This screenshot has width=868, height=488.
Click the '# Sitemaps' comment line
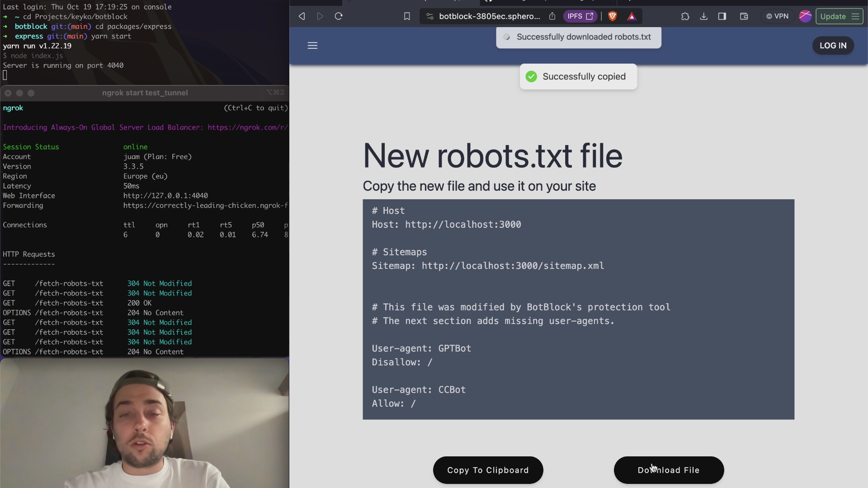point(399,252)
